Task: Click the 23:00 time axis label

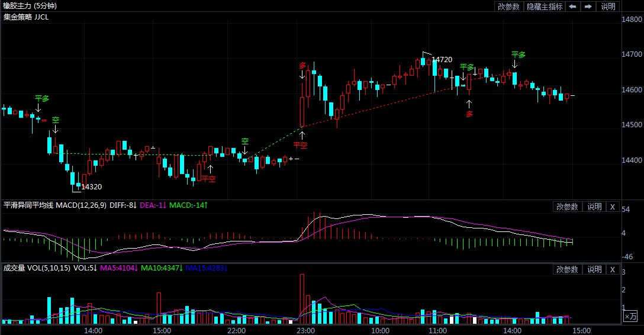Action: [305, 330]
